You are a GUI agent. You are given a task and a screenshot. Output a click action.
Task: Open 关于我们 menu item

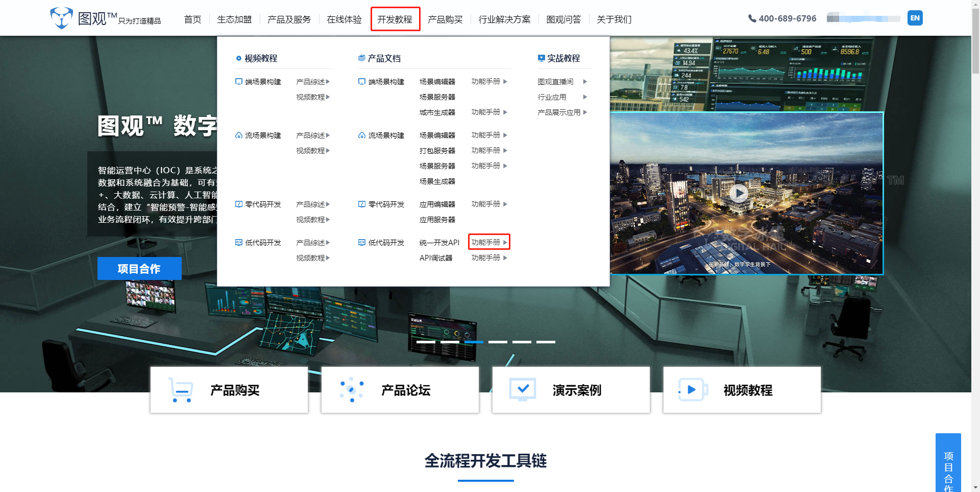pyautogui.click(x=614, y=19)
